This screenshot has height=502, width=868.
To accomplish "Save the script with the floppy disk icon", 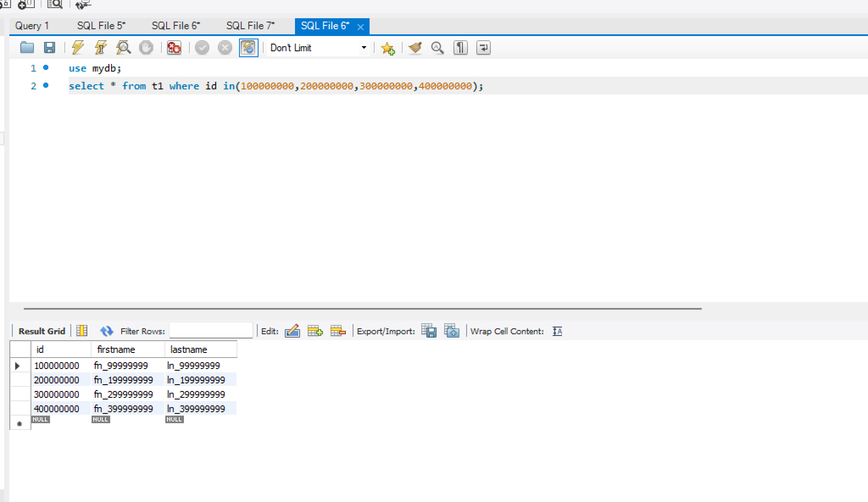I will coord(50,47).
